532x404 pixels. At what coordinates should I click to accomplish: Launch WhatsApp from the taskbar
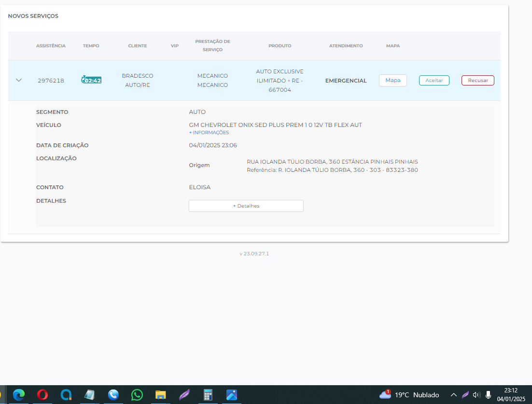click(137, 395)
